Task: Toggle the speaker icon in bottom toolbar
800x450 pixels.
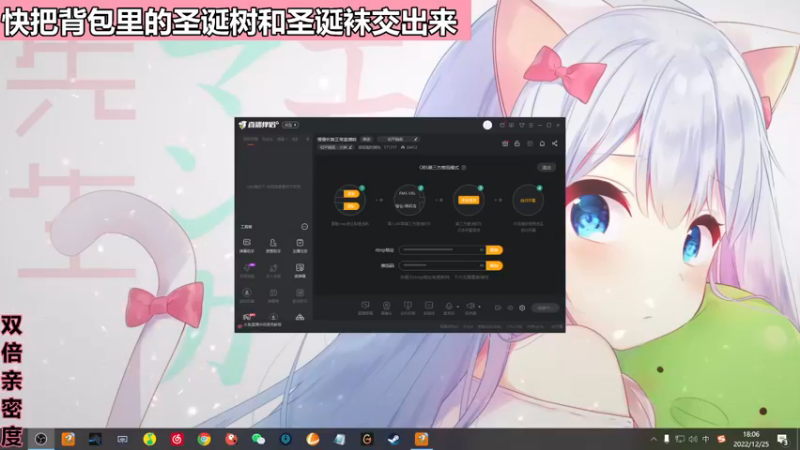Action: pyautogui.click(x=470, y=308)
